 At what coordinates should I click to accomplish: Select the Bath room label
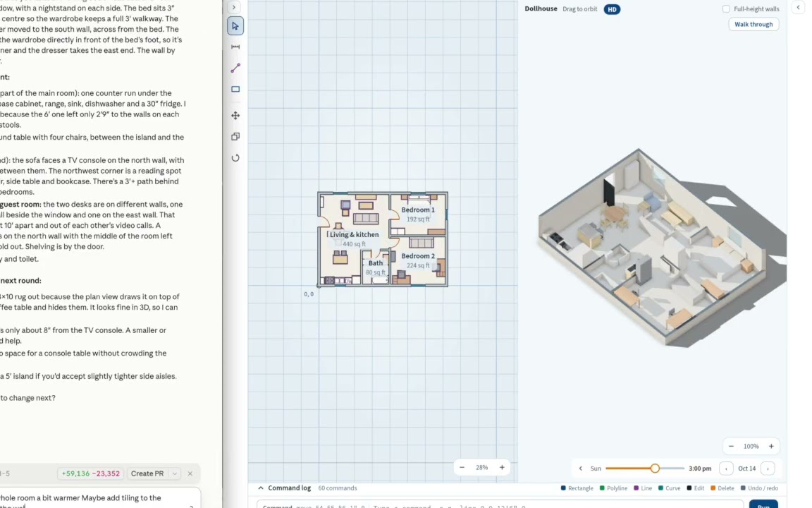pos(376,263)
